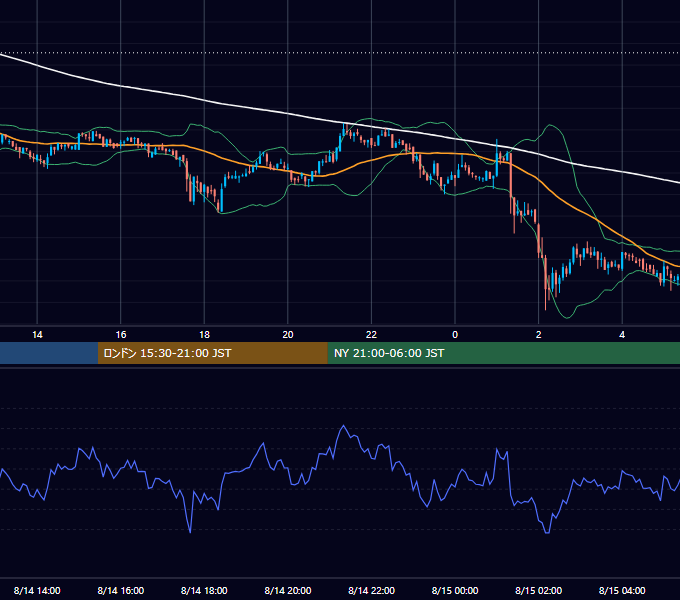This screenshot has width=680, height=600.
Task: Click the oscillator peak near 21:20
Action: (343, 426)
